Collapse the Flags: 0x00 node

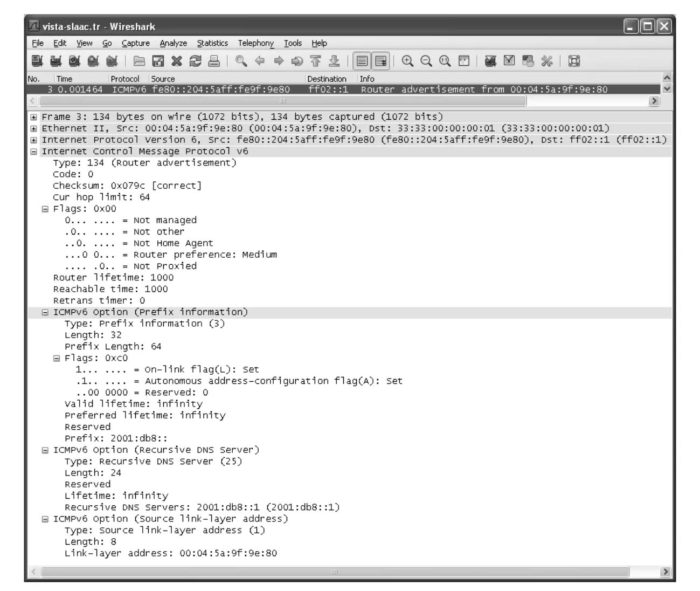(45, 209)
